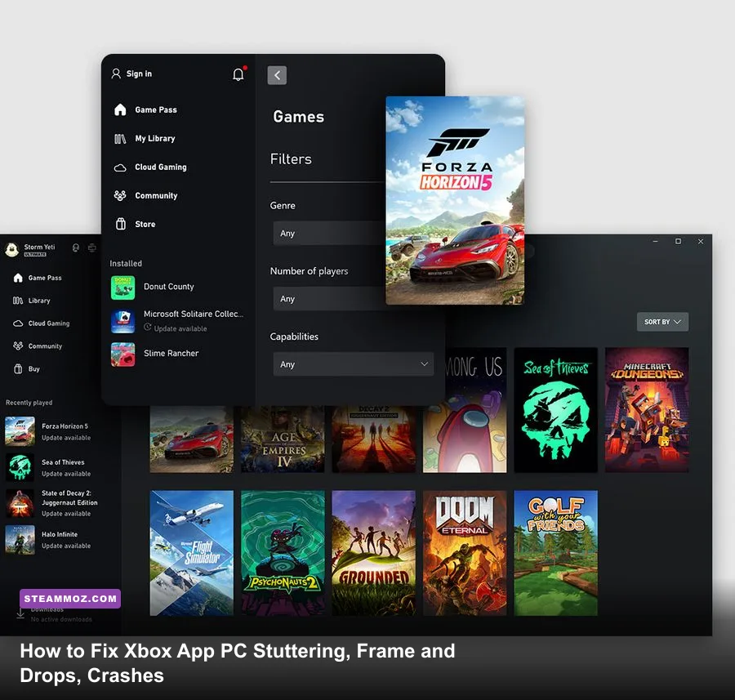Open Community in the back window sidebar
The width and height of the screenshot is (735, 700).
coord(45,346)
